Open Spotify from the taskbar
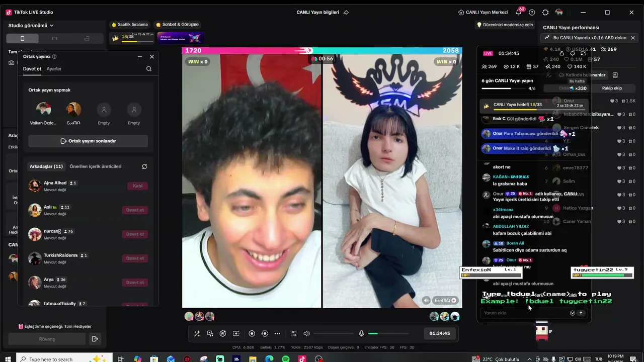This screenshot has height=362, width=644. 286,359
